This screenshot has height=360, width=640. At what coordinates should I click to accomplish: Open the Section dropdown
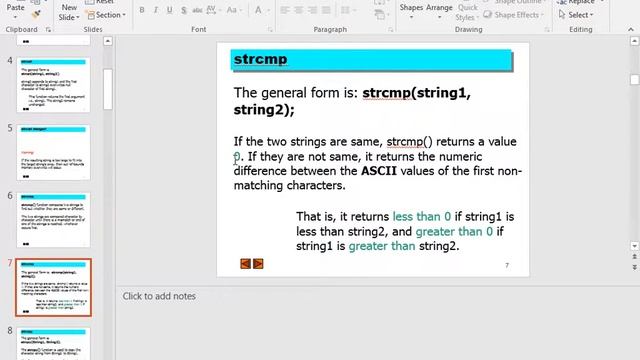(x=107, y=15)
